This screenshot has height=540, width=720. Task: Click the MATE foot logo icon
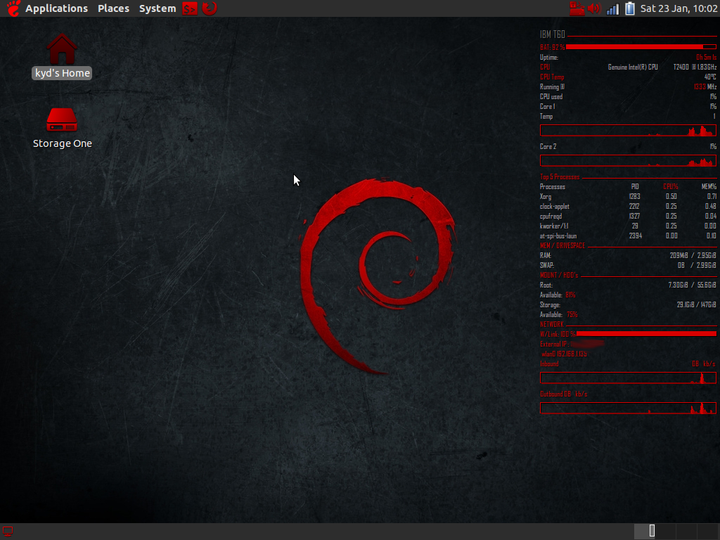[13, 8]
